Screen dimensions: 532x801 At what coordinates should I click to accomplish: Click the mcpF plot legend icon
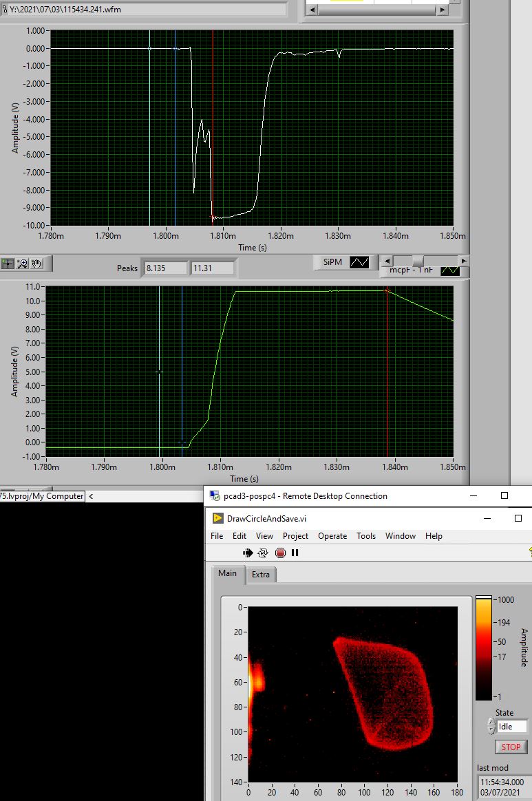[x=449, y=270]
